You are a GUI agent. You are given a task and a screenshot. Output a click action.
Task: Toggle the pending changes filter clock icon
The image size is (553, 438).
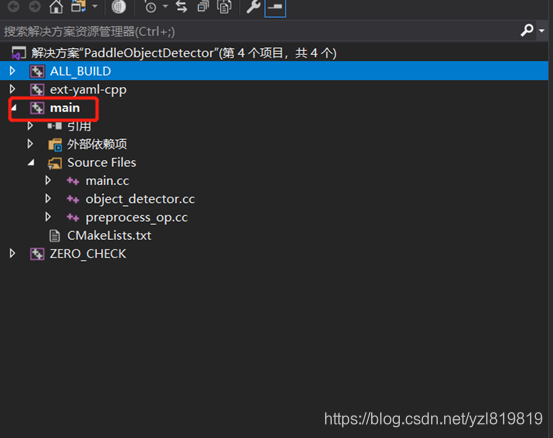[x=150, y=7]
